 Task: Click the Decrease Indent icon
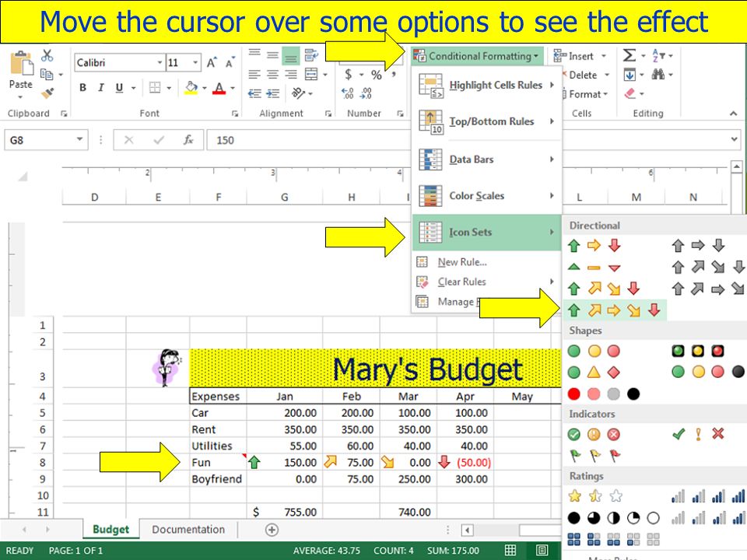tap(254, 93)
